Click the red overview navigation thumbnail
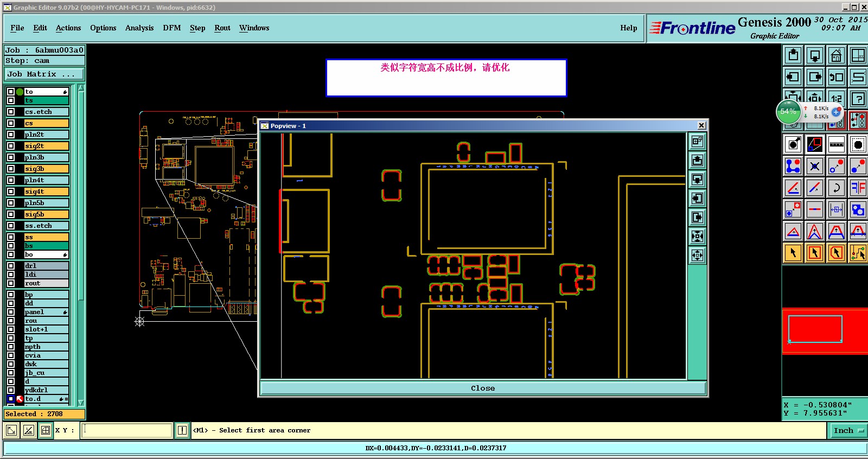This screenshot has height=459, width=868. click(825, 330)
